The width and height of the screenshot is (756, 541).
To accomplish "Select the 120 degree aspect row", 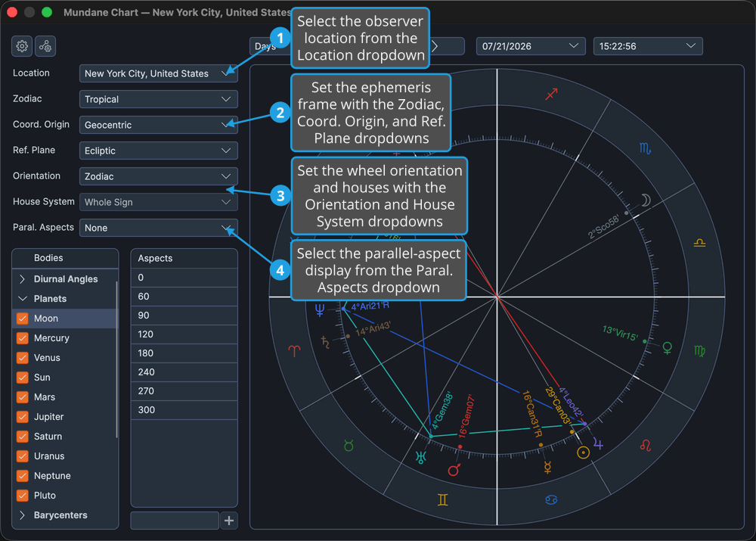I will coord(184,334).
